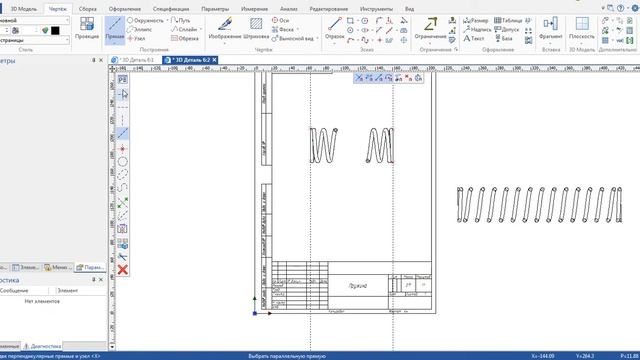Click the Плоскость plane tool

point(582,28)
